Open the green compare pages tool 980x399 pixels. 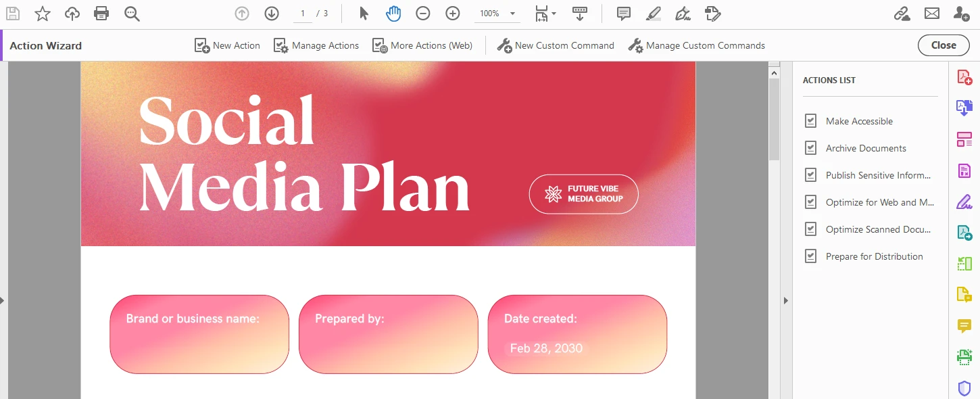tap(964, 264)
